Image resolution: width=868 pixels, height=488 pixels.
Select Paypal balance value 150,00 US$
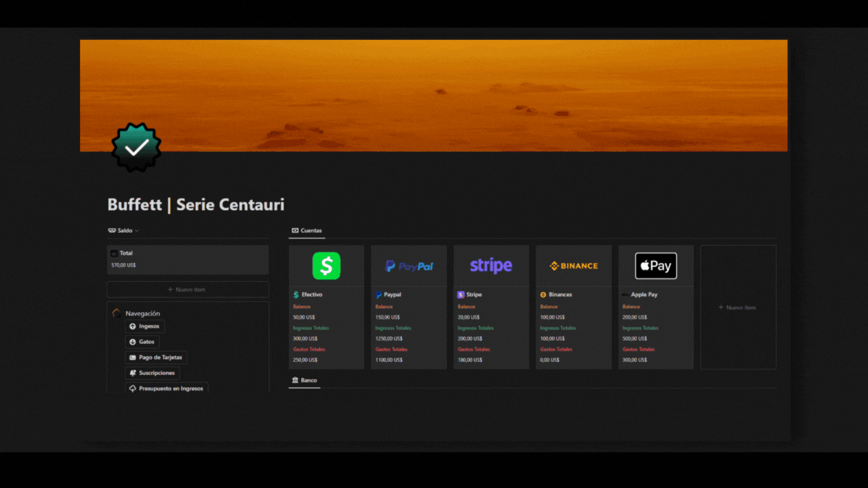[387, 317]
